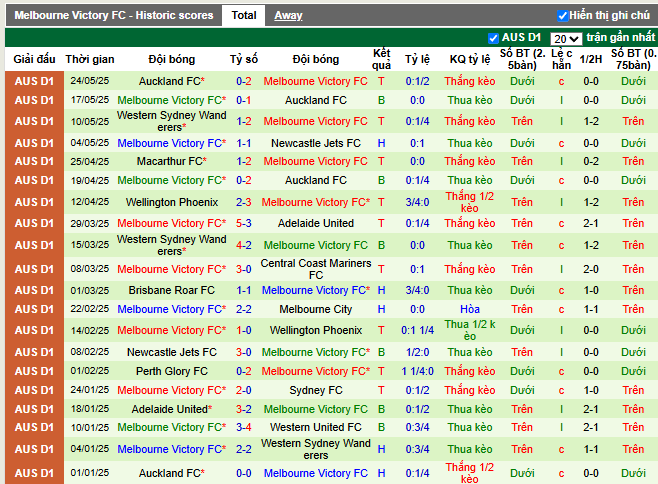
Task: Click the 3-0 score on 08/02/25
Action: coord(243,352)
